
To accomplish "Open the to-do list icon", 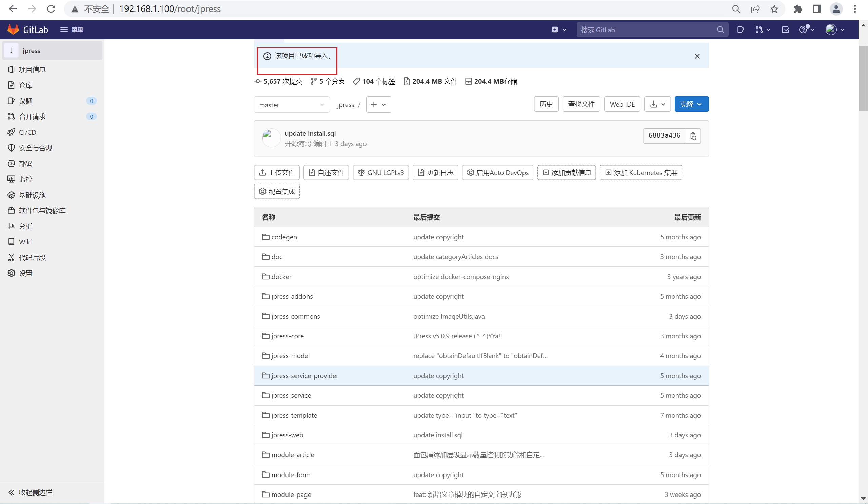I will 785,30.
